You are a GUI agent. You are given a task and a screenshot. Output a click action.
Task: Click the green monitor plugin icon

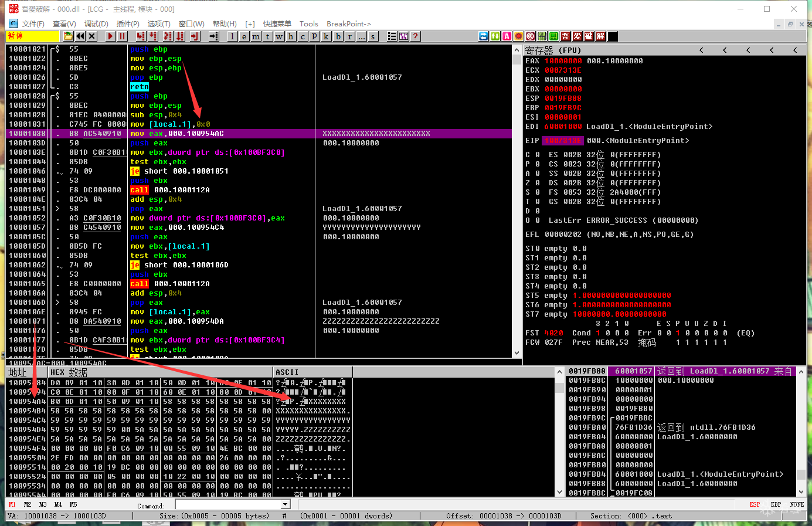pos(554,36)
